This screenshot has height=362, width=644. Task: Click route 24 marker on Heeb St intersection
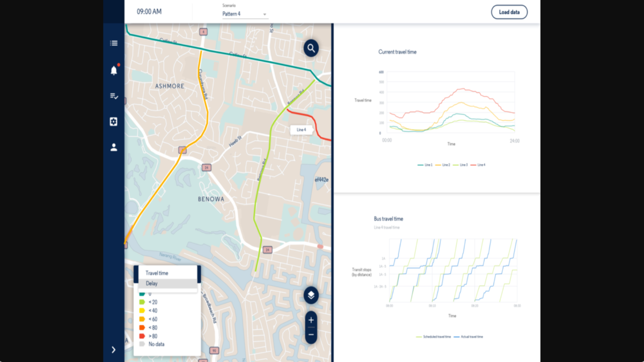206,168
